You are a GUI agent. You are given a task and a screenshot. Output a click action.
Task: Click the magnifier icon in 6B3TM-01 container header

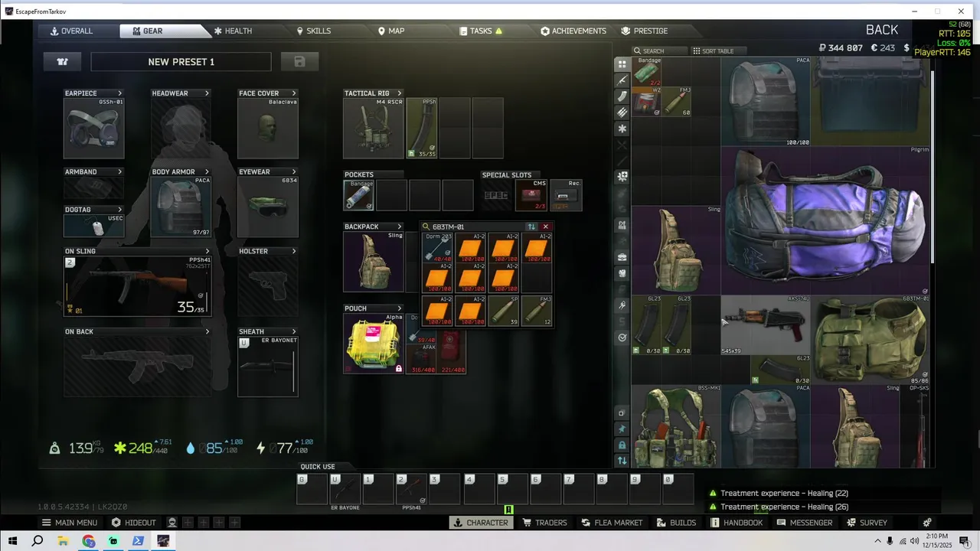[x=426, y=227]
